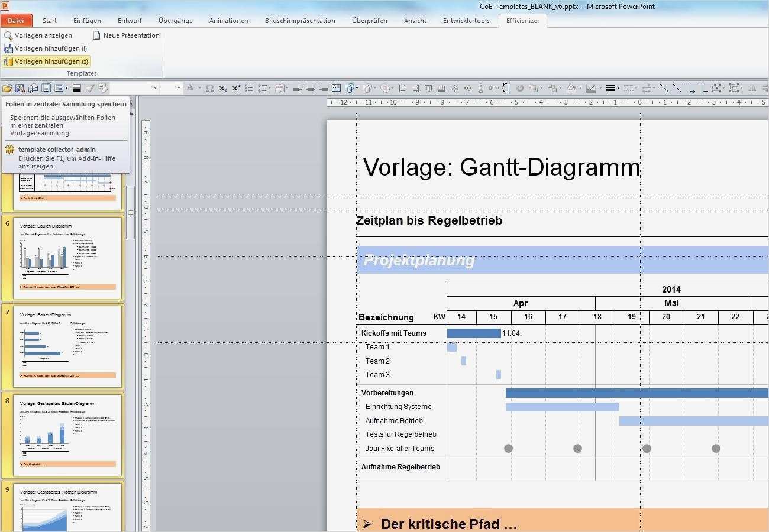
Task: Select the Kickoffs mit Teams Gantt bar
Action: [x=473, y=333]
